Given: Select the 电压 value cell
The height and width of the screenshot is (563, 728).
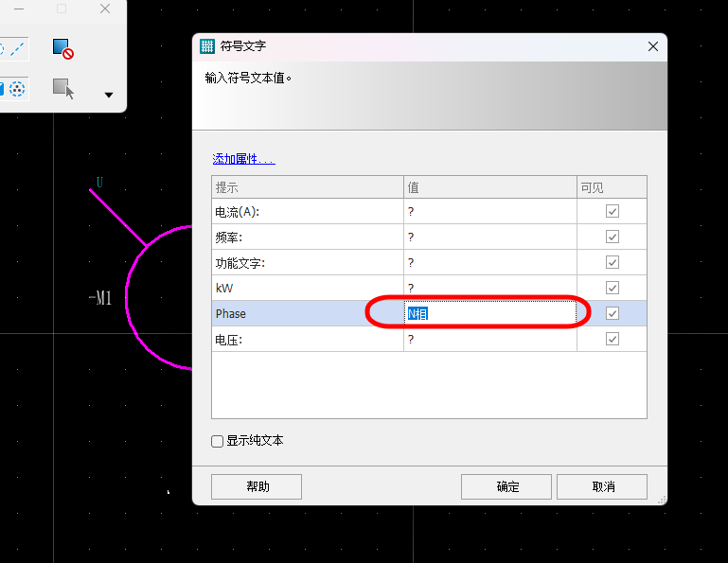Looking at the screenshot, I should pos(490,339).
